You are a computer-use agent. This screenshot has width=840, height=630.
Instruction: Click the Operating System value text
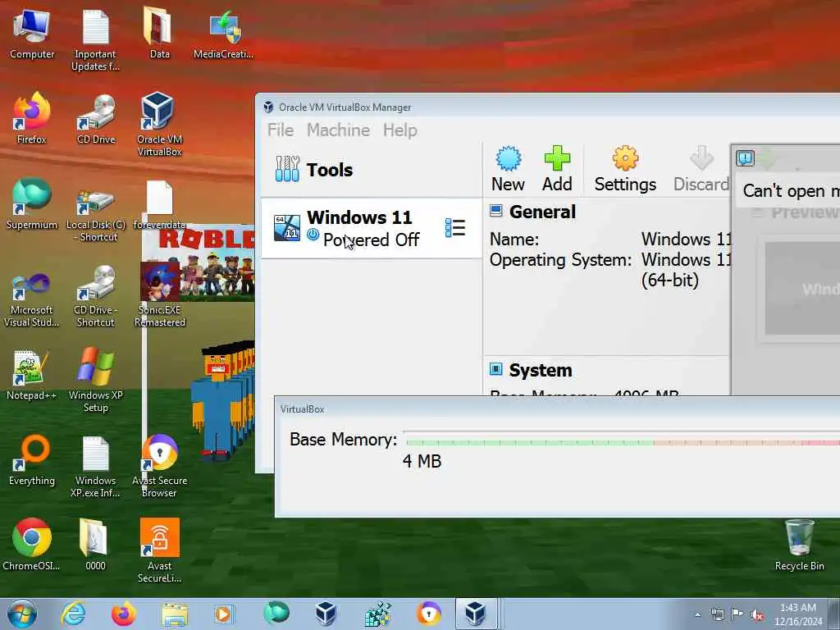pyautogui.click(x=687, y=269)
